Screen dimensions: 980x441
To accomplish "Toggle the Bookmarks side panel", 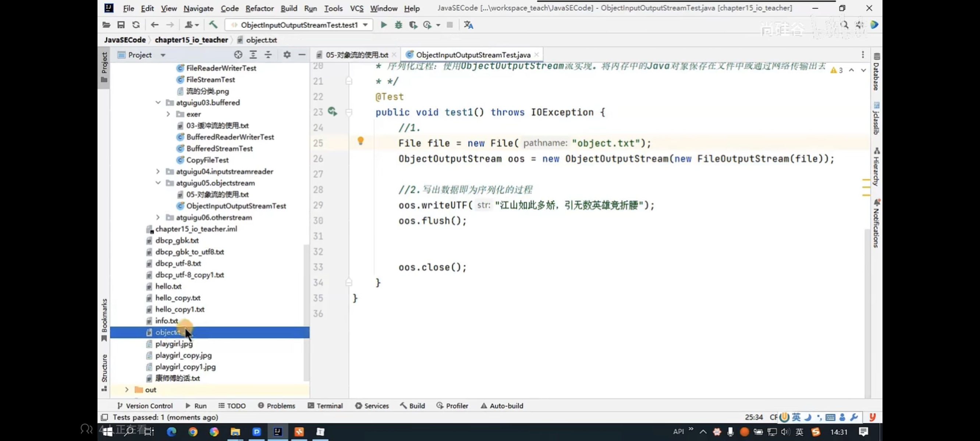I will (104, 319).
